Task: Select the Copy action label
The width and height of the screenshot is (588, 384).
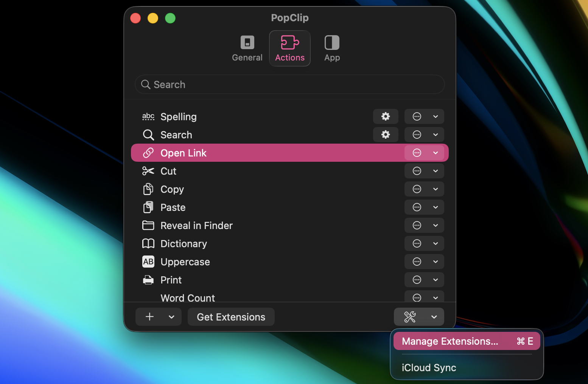Action: tap(172, 189)
